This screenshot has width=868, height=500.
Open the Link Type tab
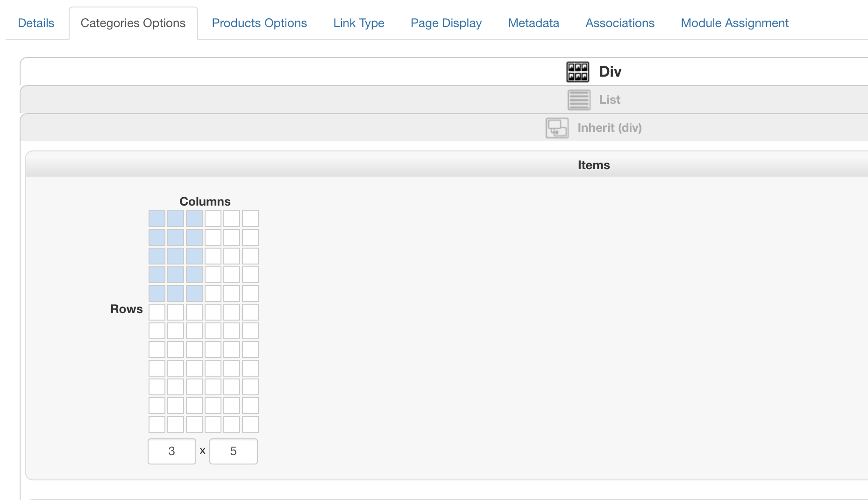coord(359,23)
